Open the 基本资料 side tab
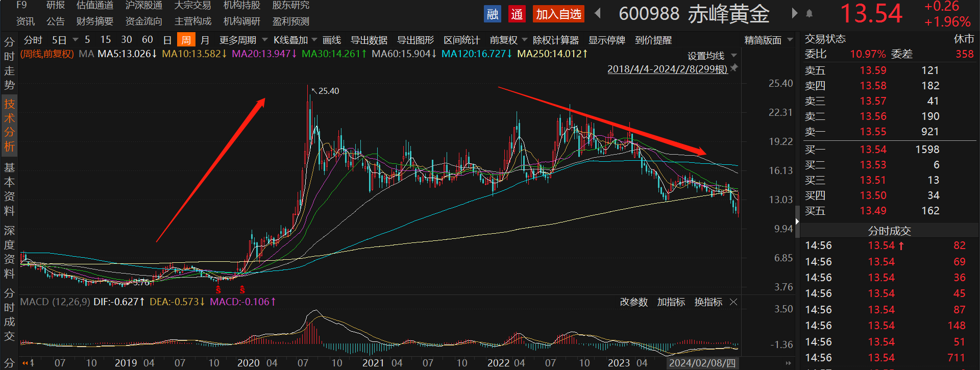980x370 pixels. tap(9, 189)
